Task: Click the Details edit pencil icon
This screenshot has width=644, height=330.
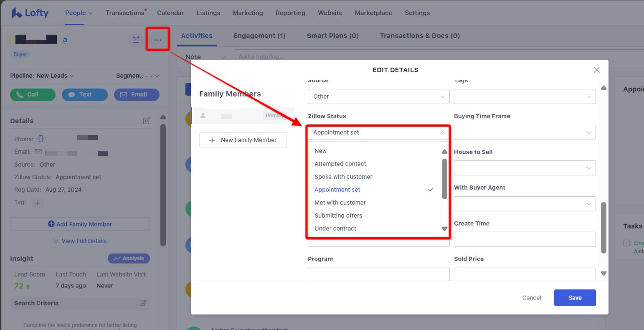Action: coord(147,120)
